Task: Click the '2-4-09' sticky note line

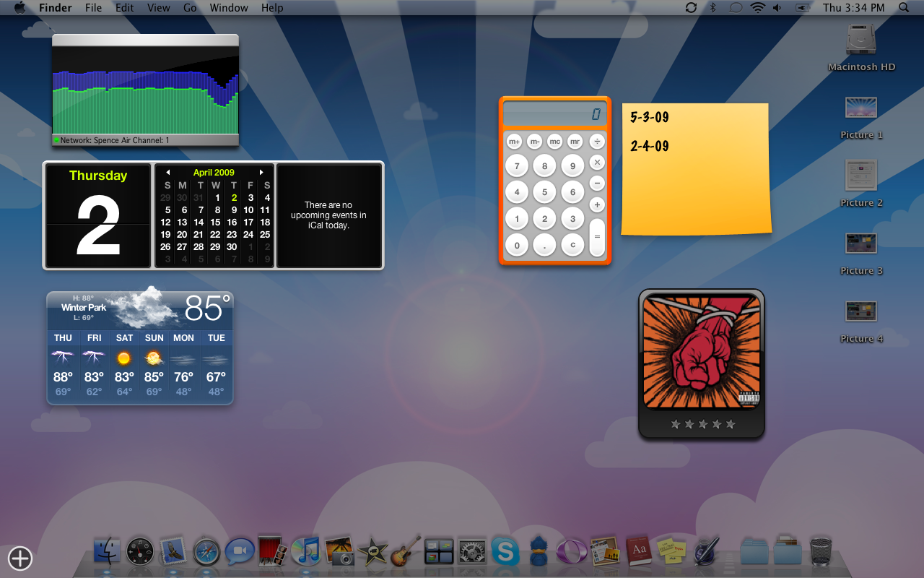Action: click(649, 146)
